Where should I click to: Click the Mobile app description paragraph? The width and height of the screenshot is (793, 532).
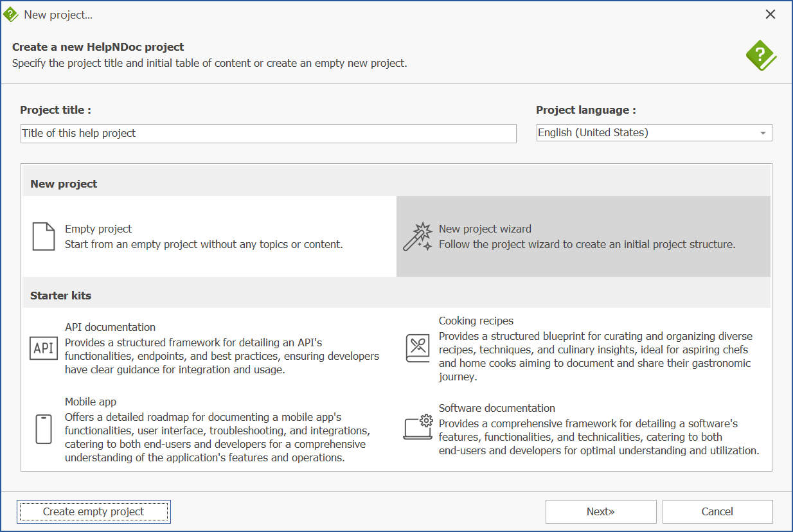click(217, 438)
